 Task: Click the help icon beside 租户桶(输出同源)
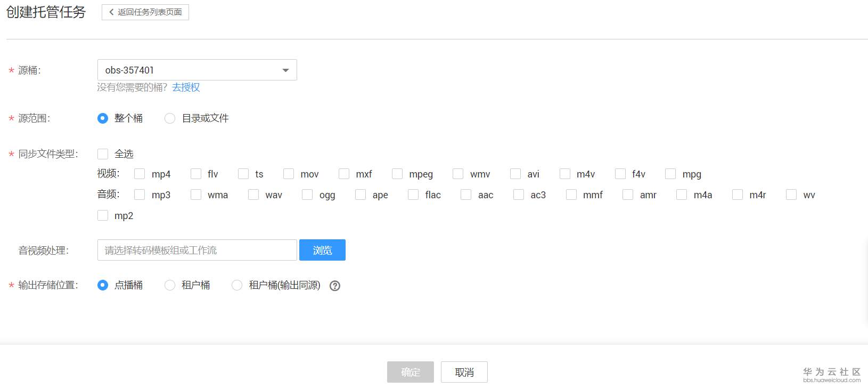tap(335, 286)
